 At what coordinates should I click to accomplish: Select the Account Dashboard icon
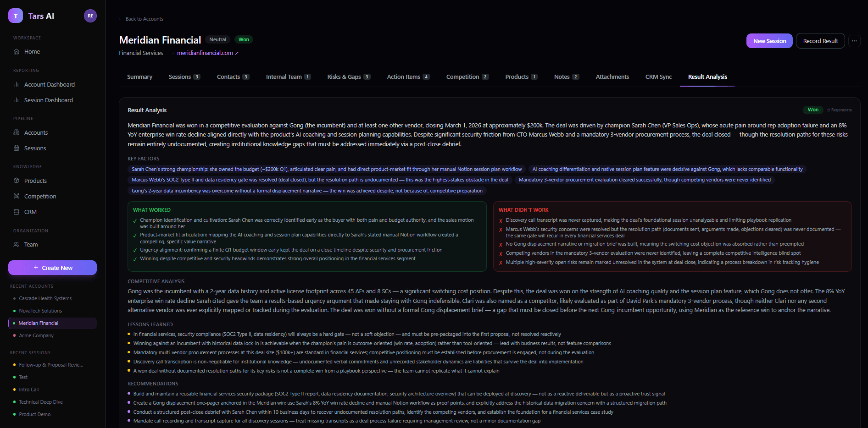(16, 84)
